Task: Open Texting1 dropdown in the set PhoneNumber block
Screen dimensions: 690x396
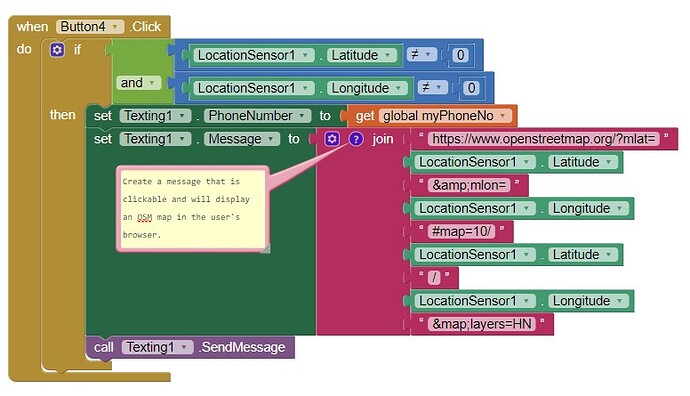Action: 155,116
